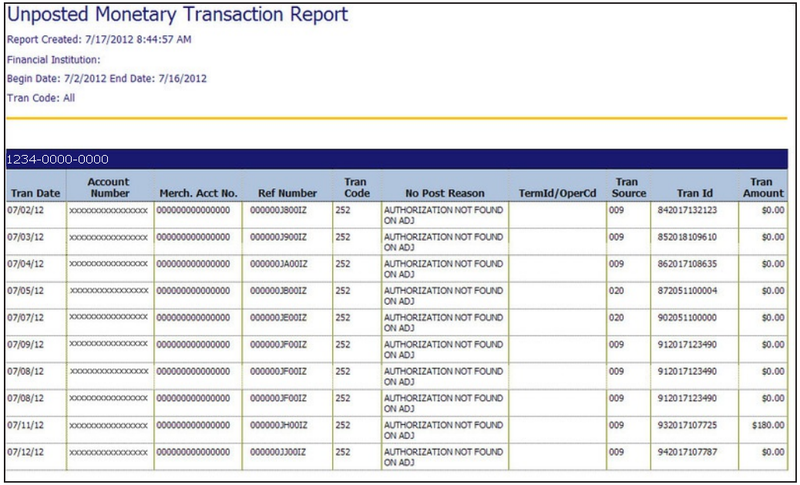The width and height of the screenshot is (800, 485).
Task: Click the Ref Number column header
Action: pyautogui.click(x=287, y=192)
